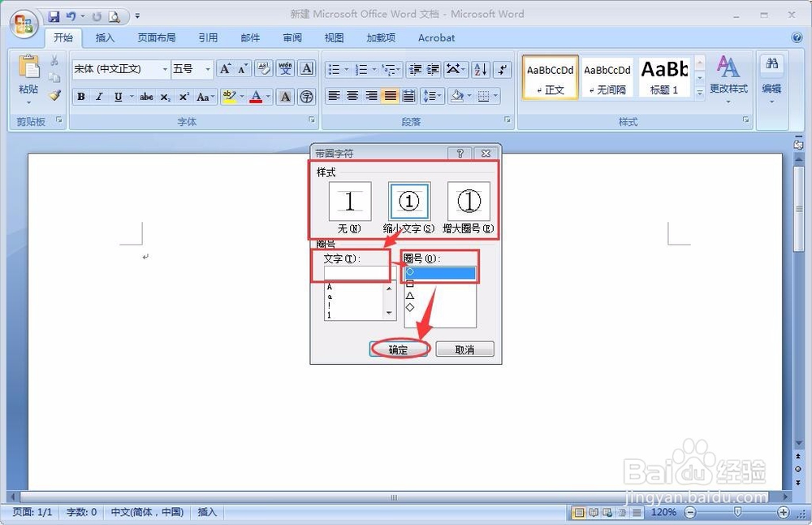Shrink font size with small A
The width and height of the screenshot is (812, 525).
pos(242,69)
